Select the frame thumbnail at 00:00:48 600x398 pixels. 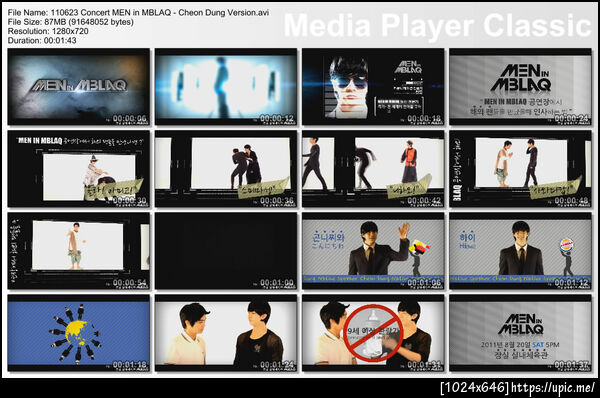pos(520,169)
